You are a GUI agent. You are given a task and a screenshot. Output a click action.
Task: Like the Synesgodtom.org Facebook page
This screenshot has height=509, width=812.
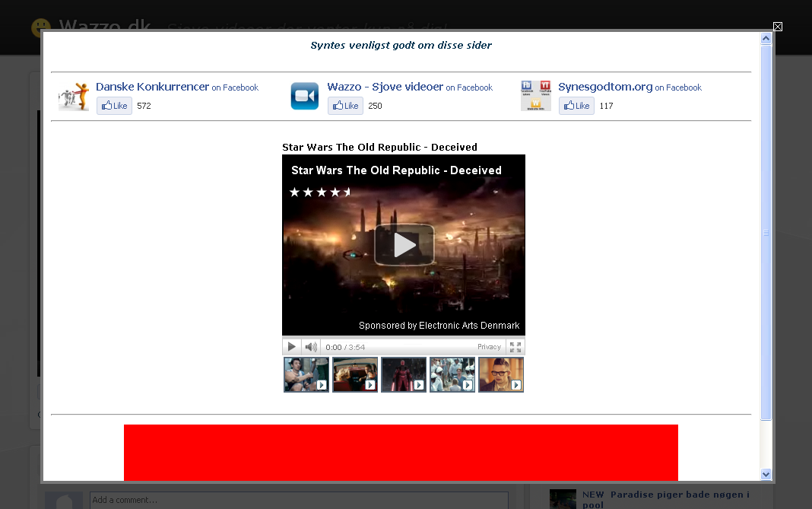pos(576,106)
